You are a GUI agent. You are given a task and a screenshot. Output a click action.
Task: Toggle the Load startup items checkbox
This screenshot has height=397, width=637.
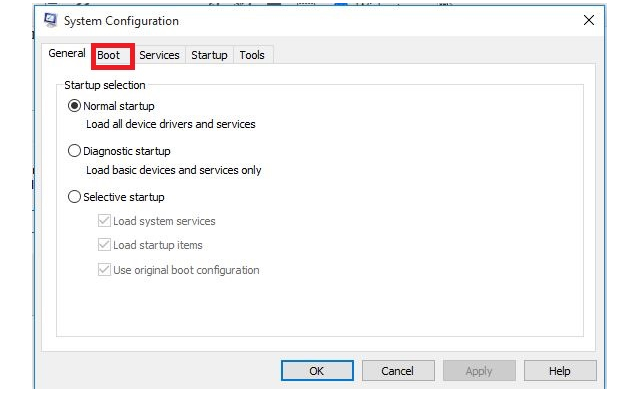(104, 245)
